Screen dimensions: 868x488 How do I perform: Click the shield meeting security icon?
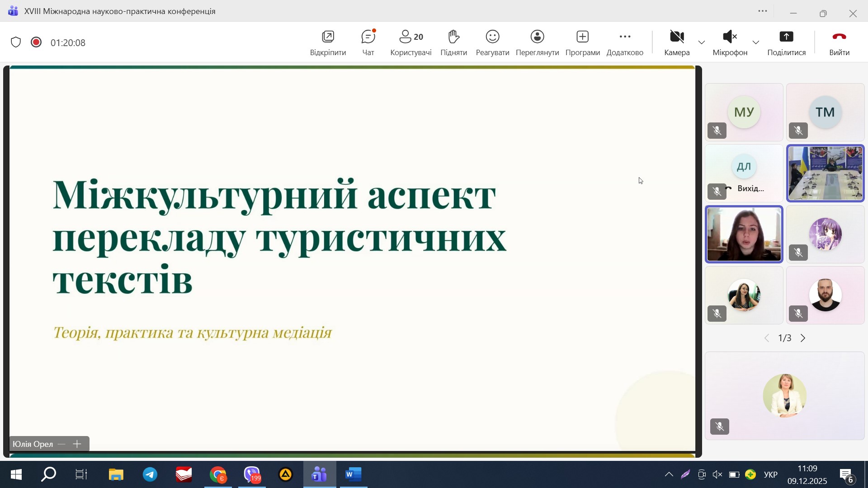[16, 42]
